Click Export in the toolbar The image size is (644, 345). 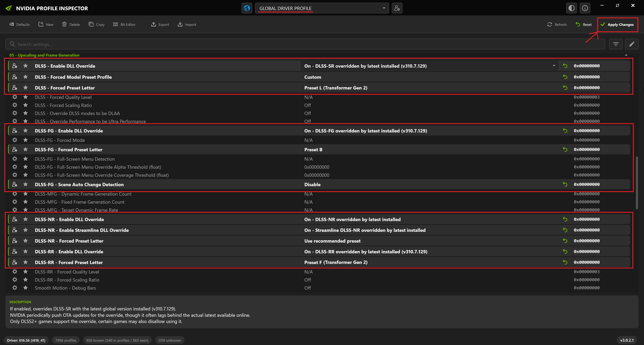coord(160,25)
